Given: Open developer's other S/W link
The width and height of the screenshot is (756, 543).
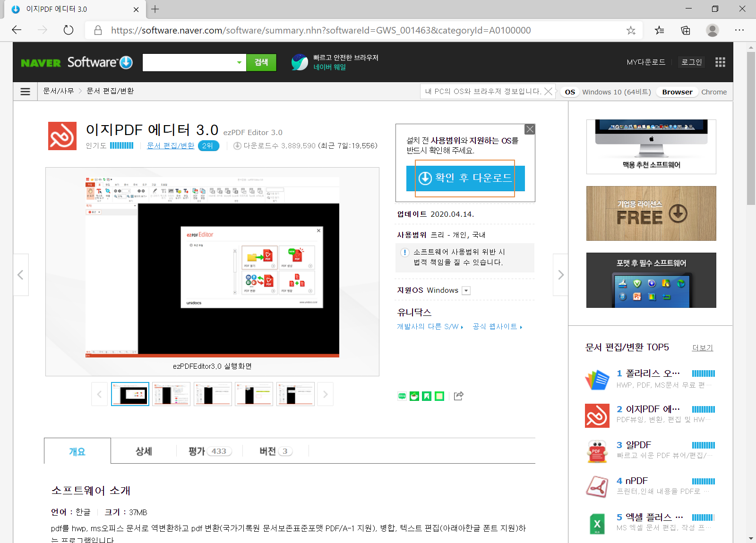Looking at the screenshot, I should (430, 327).
